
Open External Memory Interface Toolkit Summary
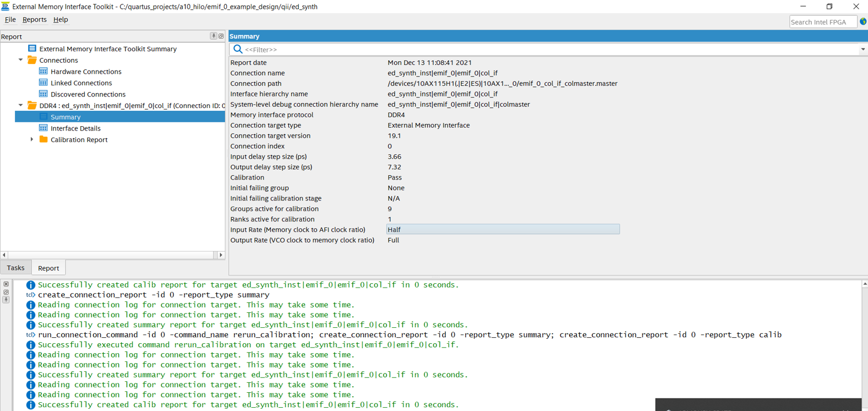[108, 49]
